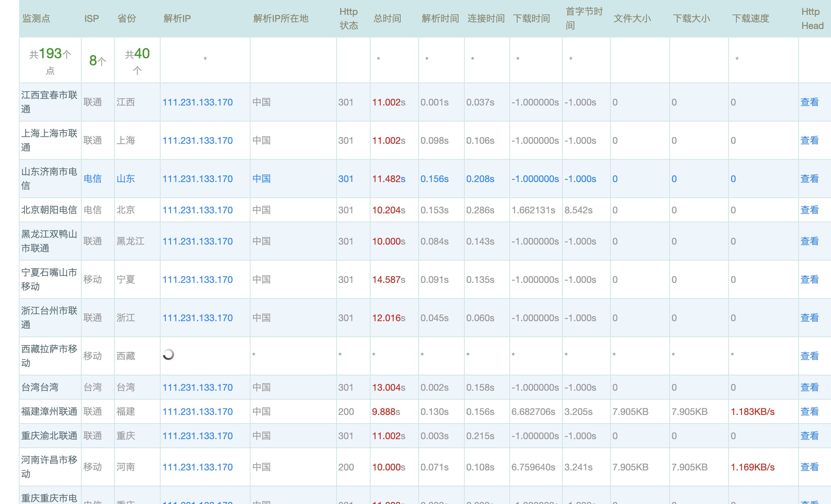Click total time 14.587s for 宁夏石嘴山市移动
The image size is (831, 504).
[389, 279]
